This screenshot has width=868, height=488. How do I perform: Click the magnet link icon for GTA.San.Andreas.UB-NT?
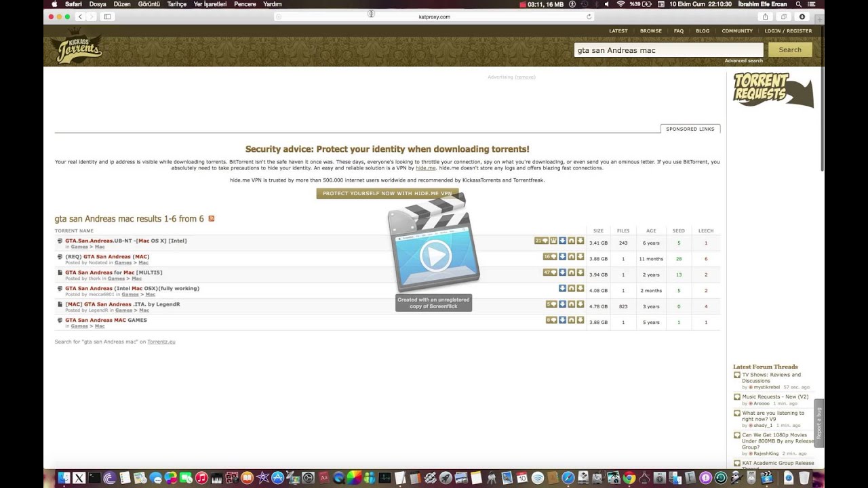[572, 241]
